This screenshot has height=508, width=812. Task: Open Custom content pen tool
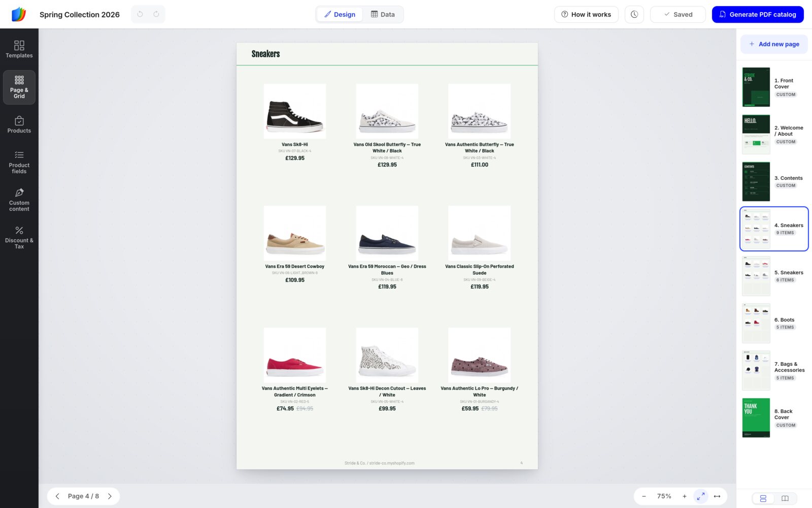coord(19,200)
